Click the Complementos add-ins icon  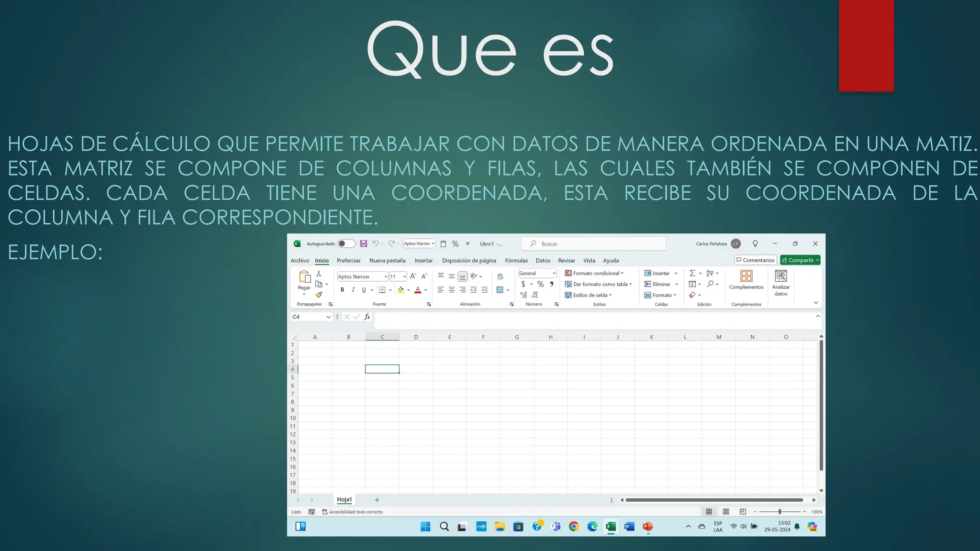[x=746, y=280]
